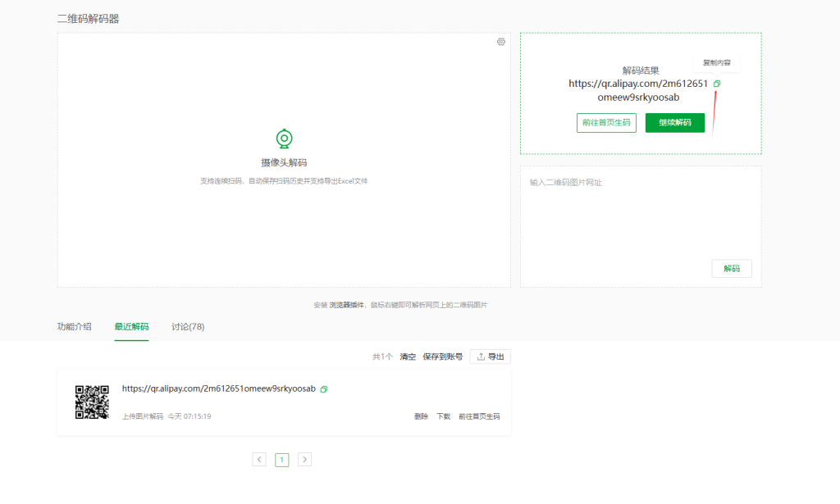Copy the history entry URL with its copy icon
This screenshot has height=504, width=840.
coord(324,389)
